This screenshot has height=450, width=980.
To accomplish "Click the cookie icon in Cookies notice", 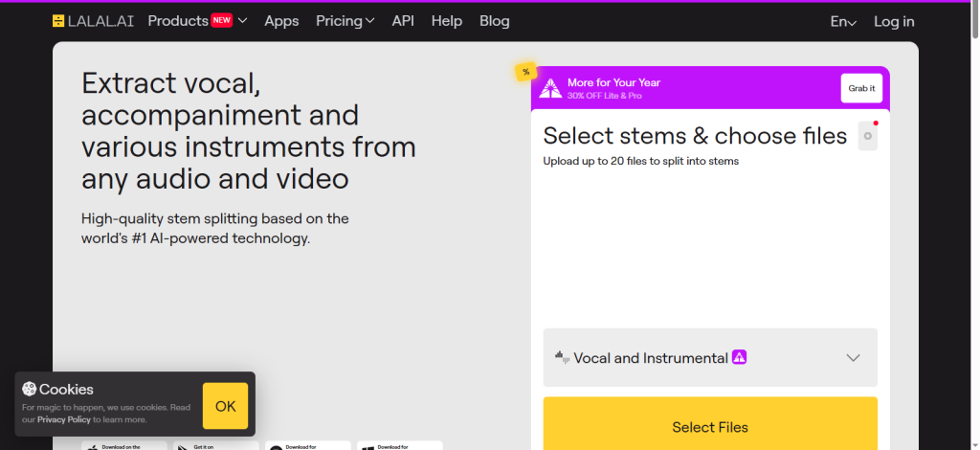I will pos(29,389).
